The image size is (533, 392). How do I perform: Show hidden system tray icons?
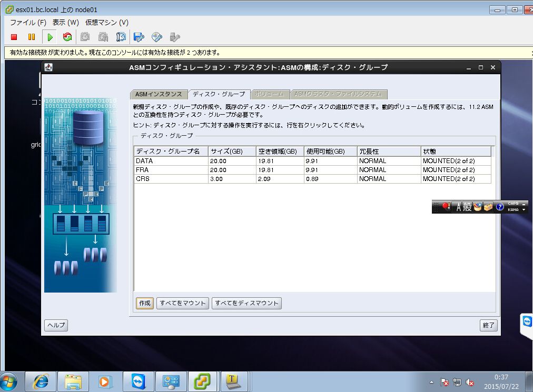click(x=431, y=383)
